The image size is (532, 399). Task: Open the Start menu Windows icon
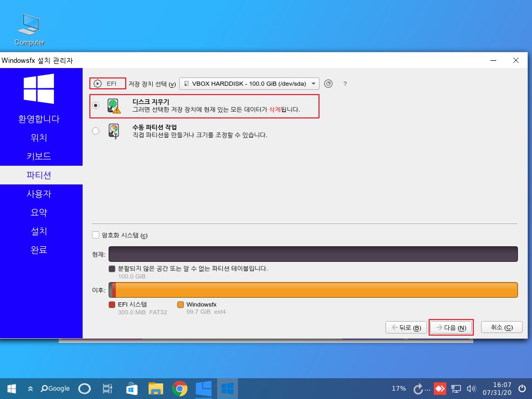(x=11, y=389)
